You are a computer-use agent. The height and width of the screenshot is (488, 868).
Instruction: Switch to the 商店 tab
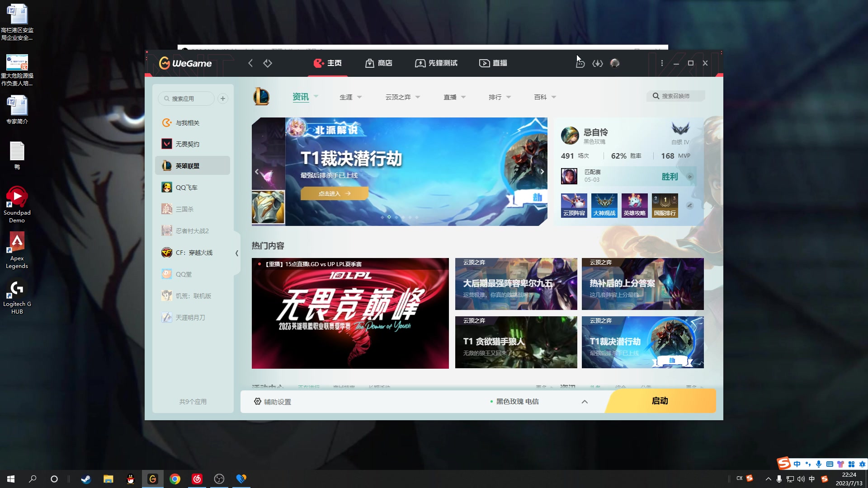click(x=379, y=63)
